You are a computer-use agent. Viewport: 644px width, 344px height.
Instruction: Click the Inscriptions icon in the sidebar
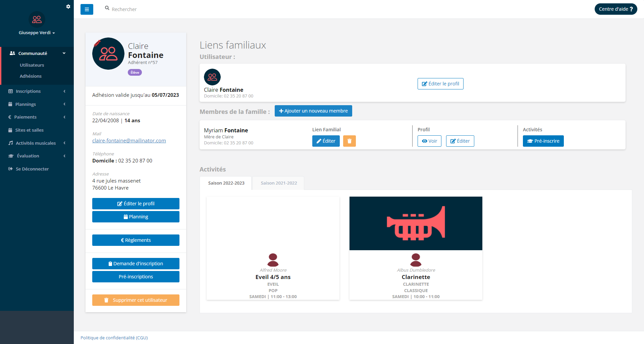pyautogui.click(x=10, y=91)
